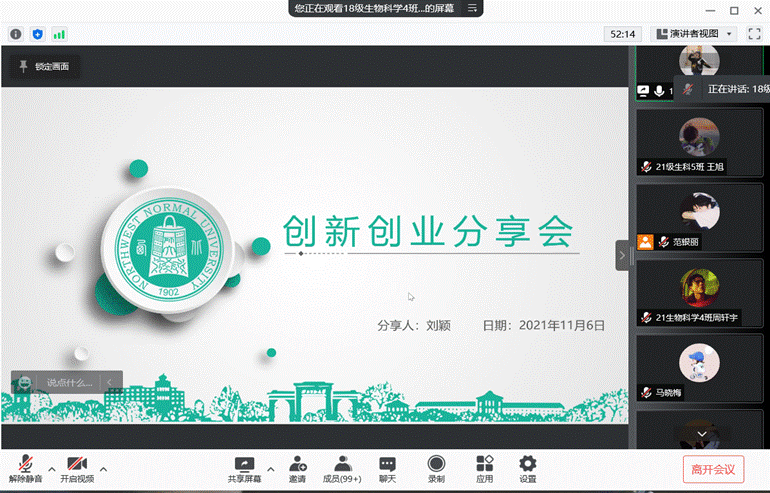Viewport: 770px width, 493px height.
Task: Open the 演讲者视图 view layout dropdown
Action: 695,34
